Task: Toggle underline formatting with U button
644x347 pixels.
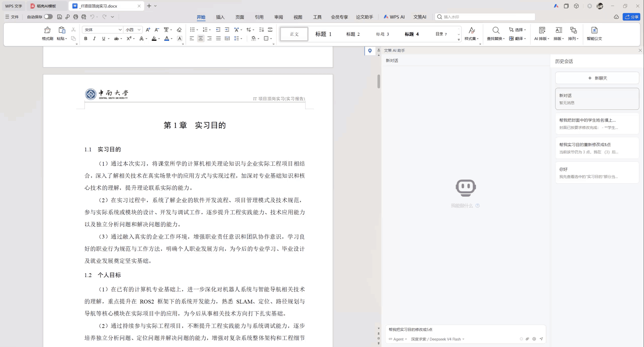Action: [x=103, y=39]
